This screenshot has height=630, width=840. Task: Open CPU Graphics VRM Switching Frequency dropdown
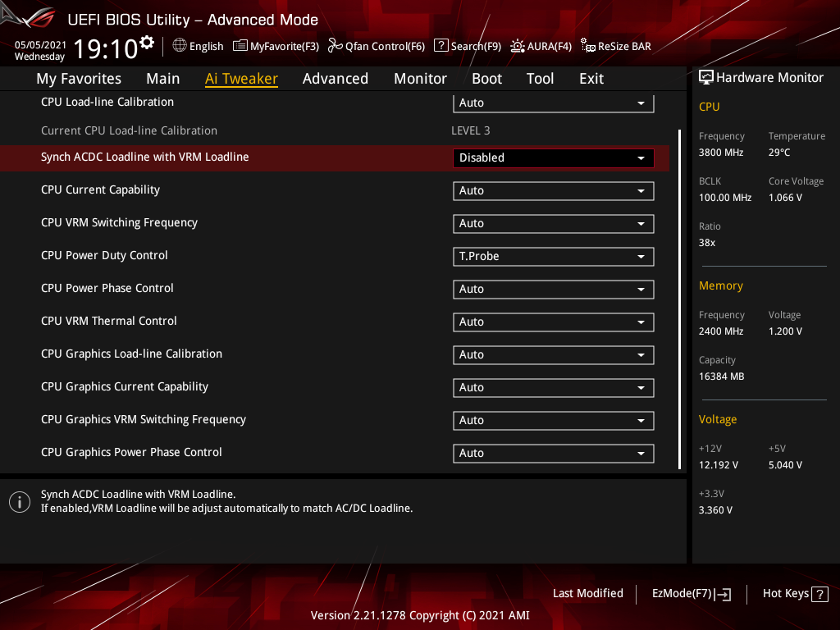coord(554,421)
